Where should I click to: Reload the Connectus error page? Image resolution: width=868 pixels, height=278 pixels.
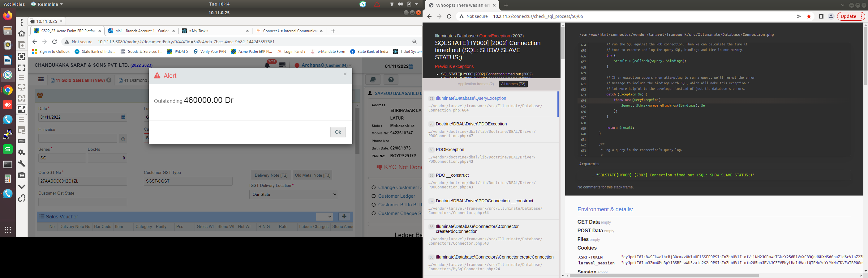[449, 16]
